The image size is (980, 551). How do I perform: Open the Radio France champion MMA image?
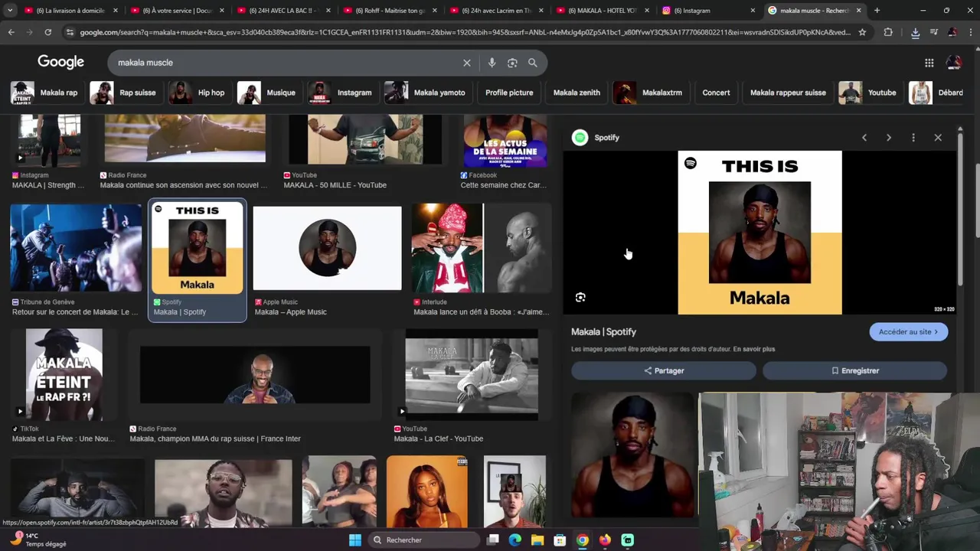255,375
